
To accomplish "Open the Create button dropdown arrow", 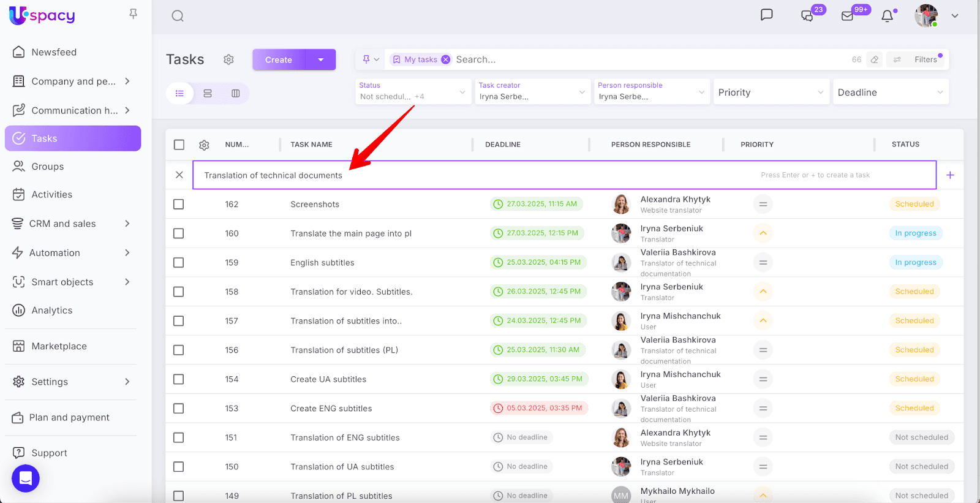I will pyautogui.click(x=321, y=59).
